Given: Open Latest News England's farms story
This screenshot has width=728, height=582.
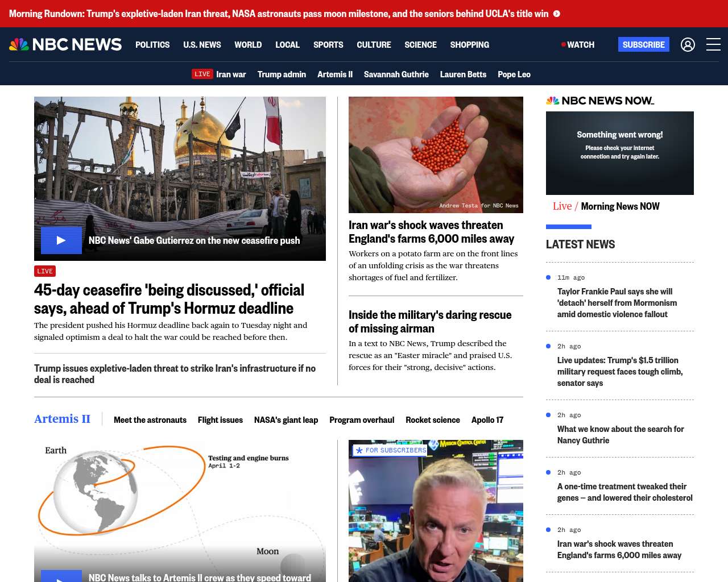Looking at the screenshot, I should [x=619, y=550].
